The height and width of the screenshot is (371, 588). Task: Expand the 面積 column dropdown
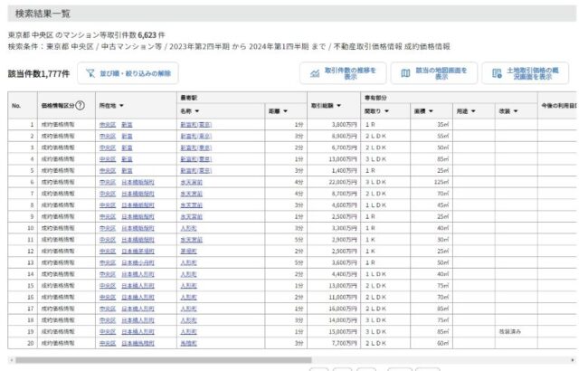pyautogui.click(x=431, y=111)
